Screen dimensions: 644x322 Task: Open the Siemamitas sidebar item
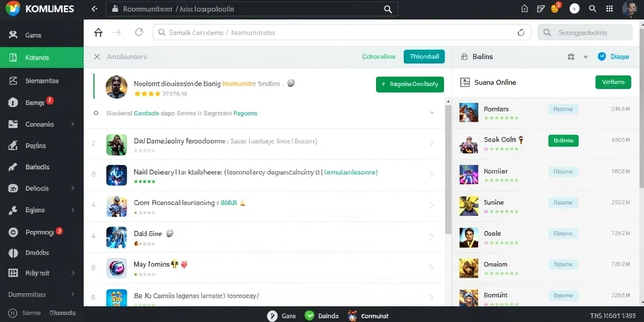click(42, 81)
